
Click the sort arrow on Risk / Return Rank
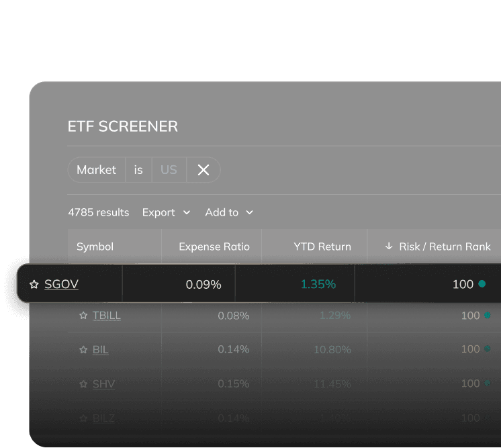(389, 246)
